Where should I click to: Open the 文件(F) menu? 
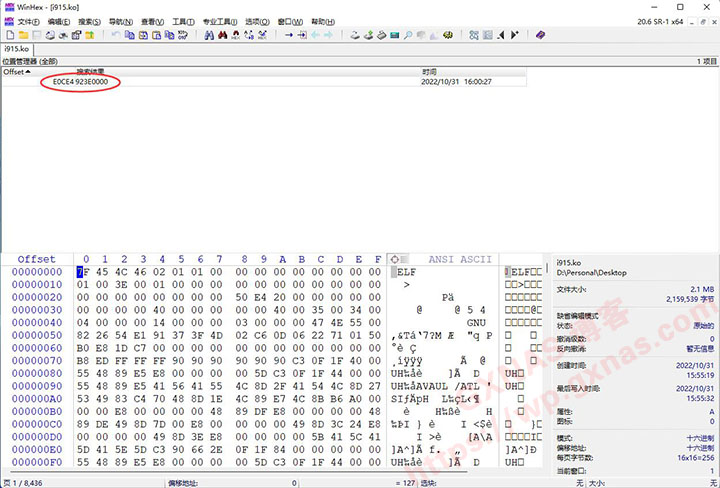(28, 21)
